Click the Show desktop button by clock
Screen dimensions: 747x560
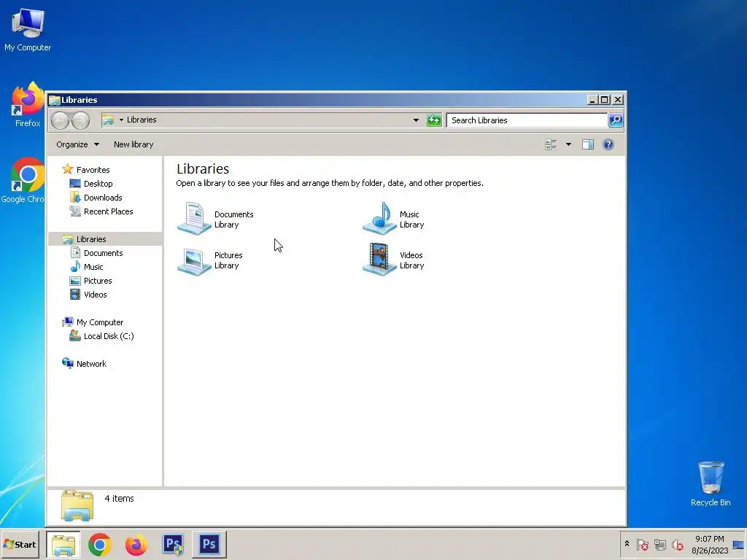pyautogui.click(x=739, y=545)
